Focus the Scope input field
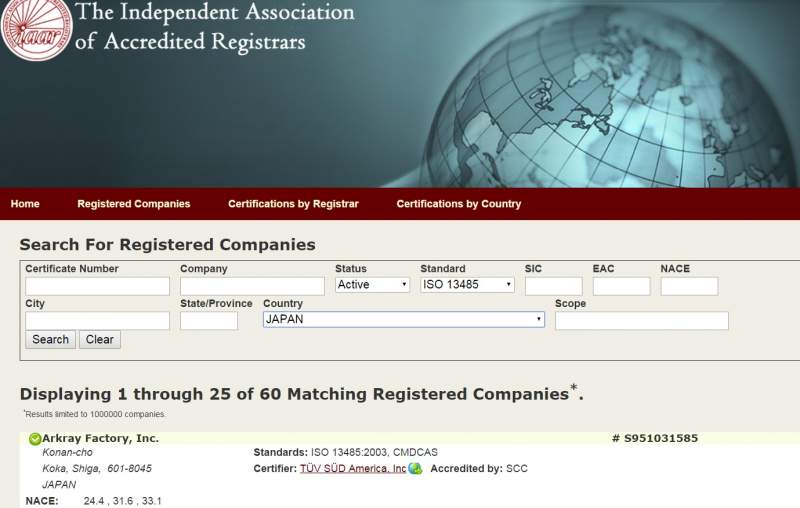Viewport: 800px width, 508px height. click(x=642, y=321)
